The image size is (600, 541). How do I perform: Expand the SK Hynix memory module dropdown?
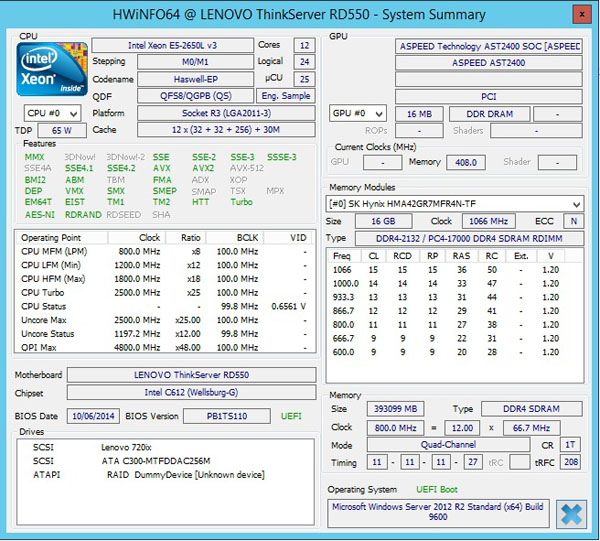(x=455, y=204)
